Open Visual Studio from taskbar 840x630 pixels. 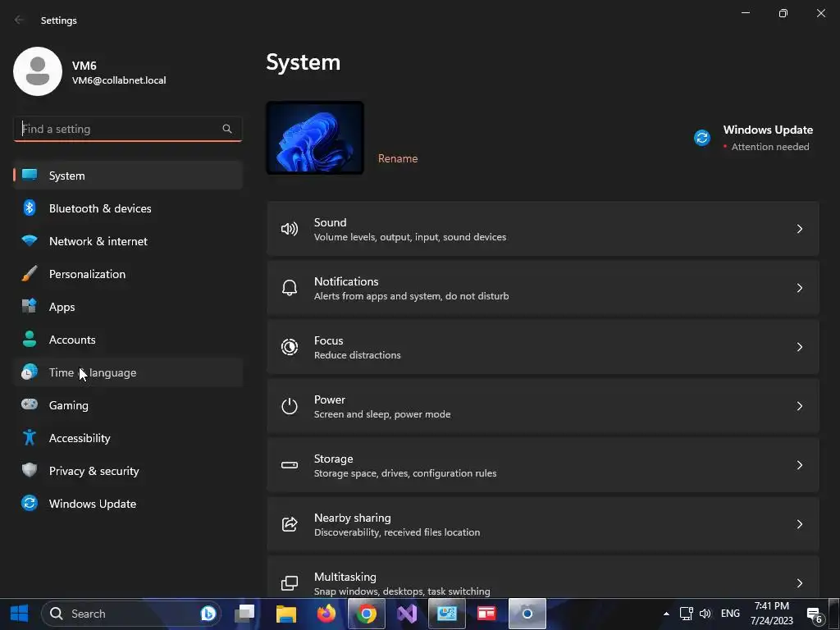(x=407, y=614)
